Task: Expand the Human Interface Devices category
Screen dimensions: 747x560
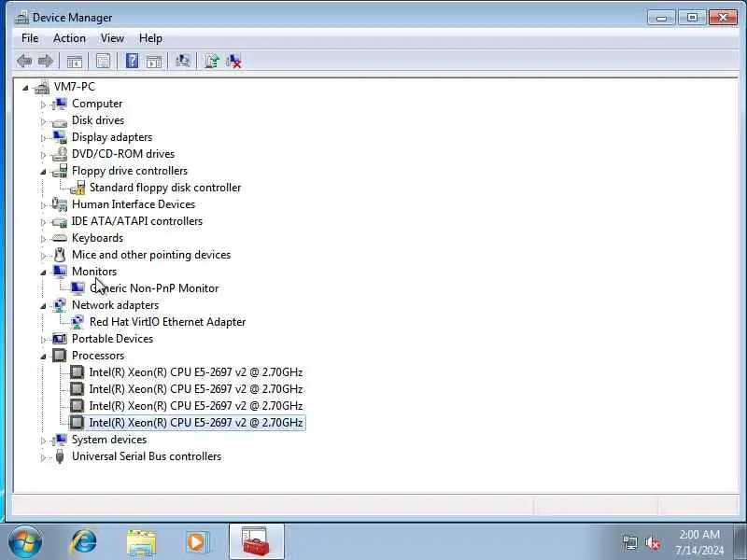Action: (x=43, y=205)
